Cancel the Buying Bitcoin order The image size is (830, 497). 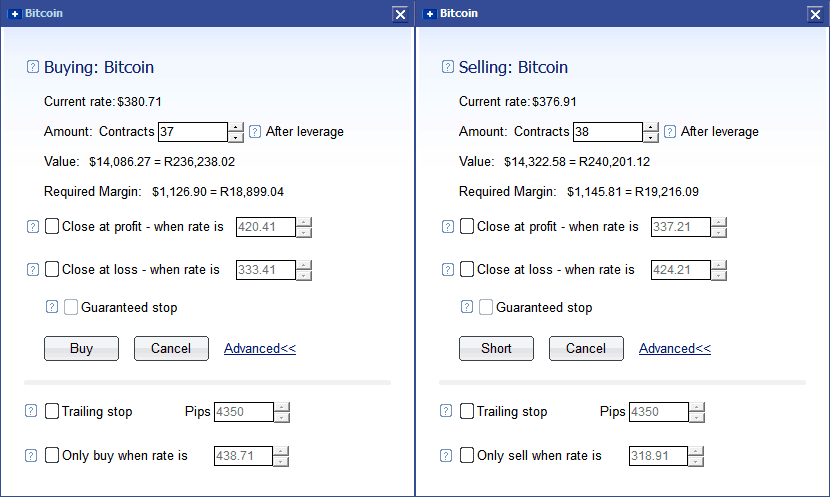[x=172, y=348]
